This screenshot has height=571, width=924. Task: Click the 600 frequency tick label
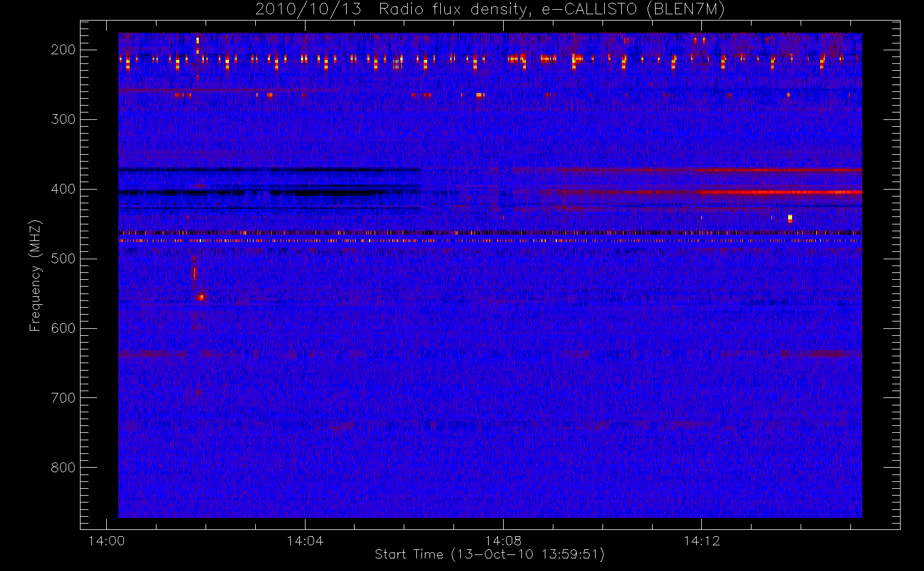click(63, 328)
